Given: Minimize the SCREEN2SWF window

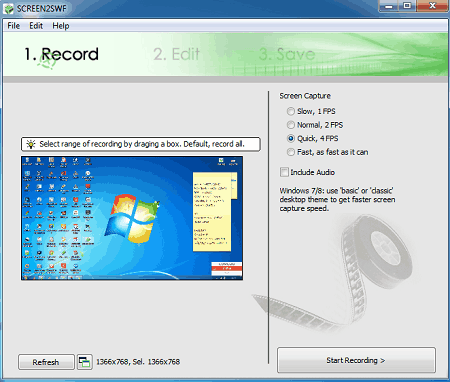Looking at the screenshot, I should coord(389,6).
